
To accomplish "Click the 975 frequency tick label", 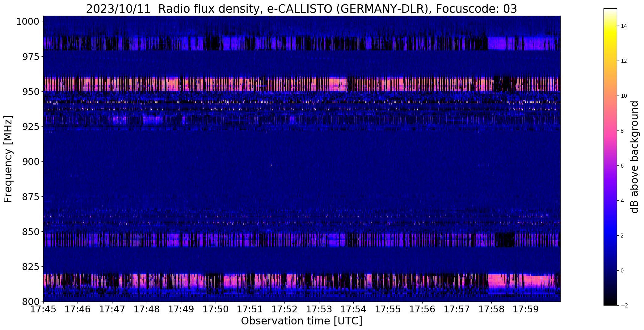I will pyautogui.click(x=31, y=57).
